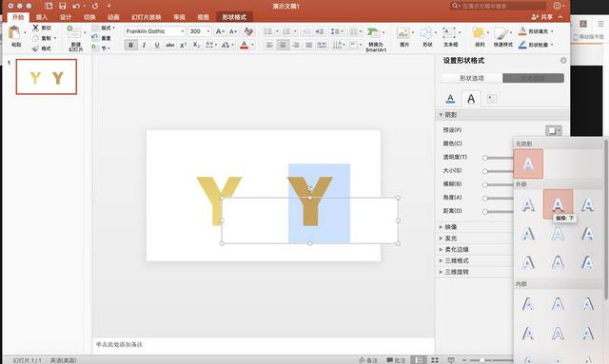
Task: Set left text alignment
Action: (x=269, y=45)
